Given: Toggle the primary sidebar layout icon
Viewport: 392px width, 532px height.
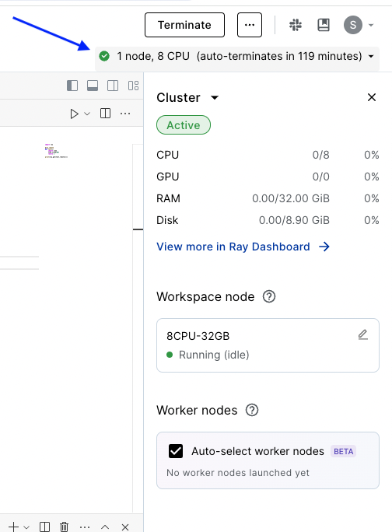Looking at the screenshot, I should coord(72,86).
